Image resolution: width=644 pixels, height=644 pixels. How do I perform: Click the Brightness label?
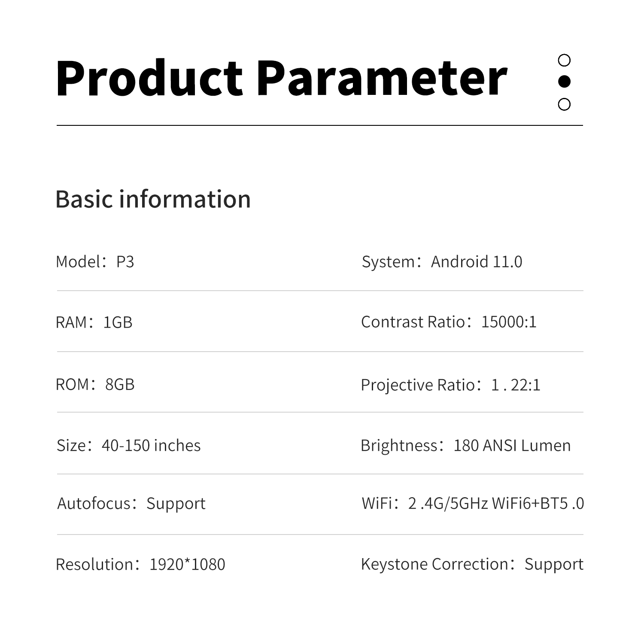[x=398, y=446]
